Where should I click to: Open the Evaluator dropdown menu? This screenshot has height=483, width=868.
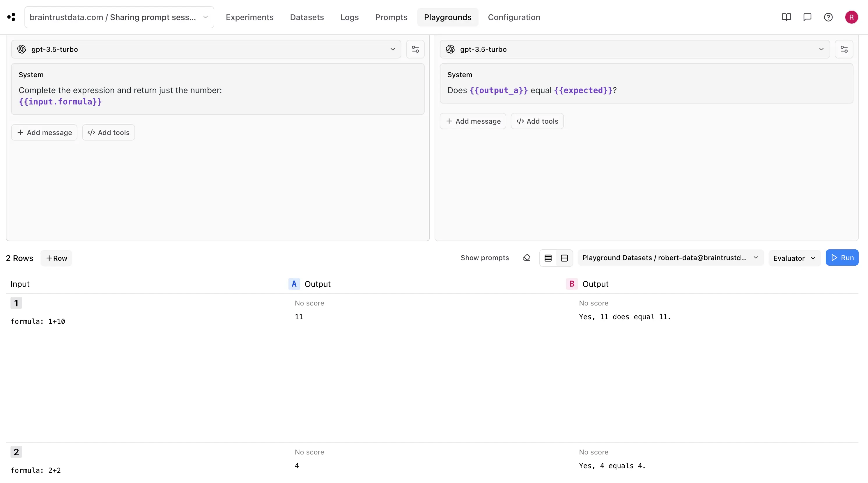(794, 258)
